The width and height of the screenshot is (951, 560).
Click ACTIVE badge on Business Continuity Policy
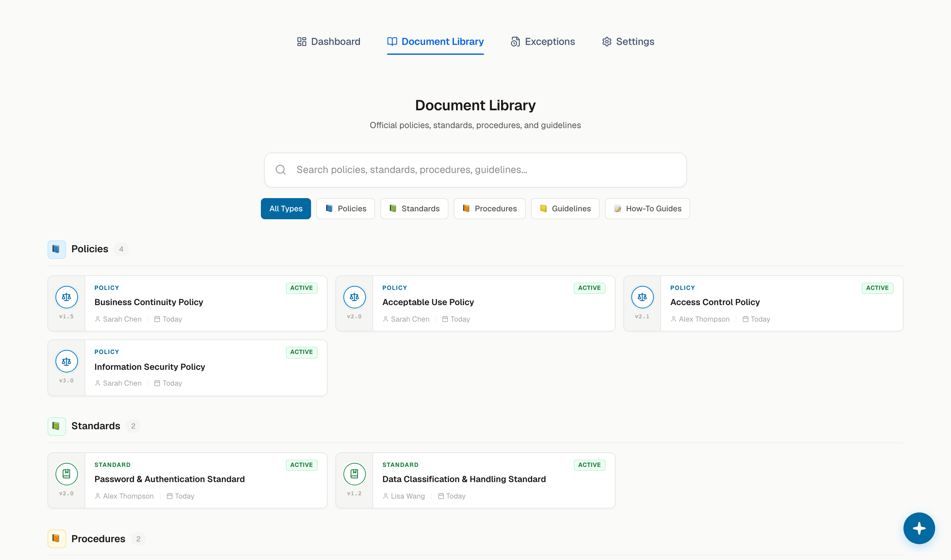pyautogui.click(x=301, y=288)
